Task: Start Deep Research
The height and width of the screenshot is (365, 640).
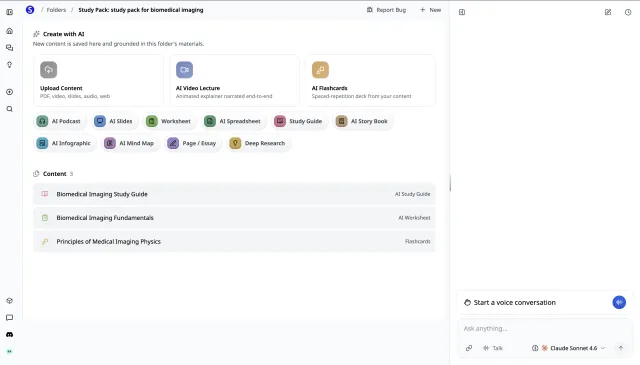Action: coord(258,143)
